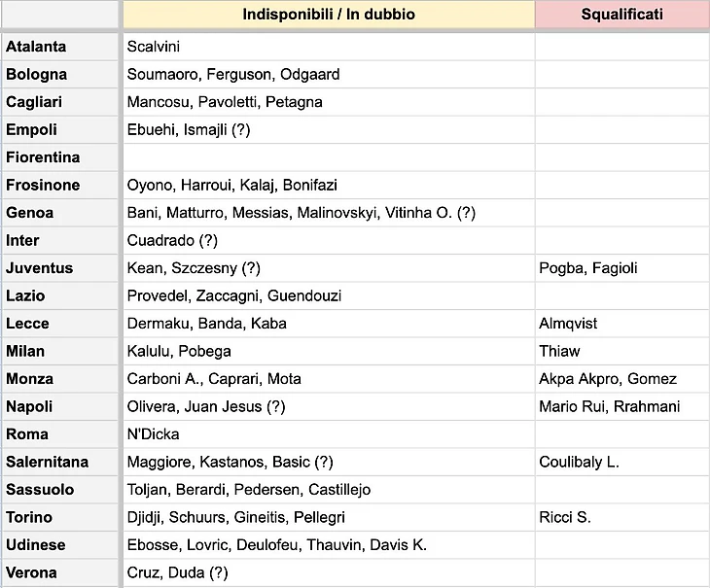Select the Squalificati column header
Viewport: 710px width, 588px height.
[622, 14]
